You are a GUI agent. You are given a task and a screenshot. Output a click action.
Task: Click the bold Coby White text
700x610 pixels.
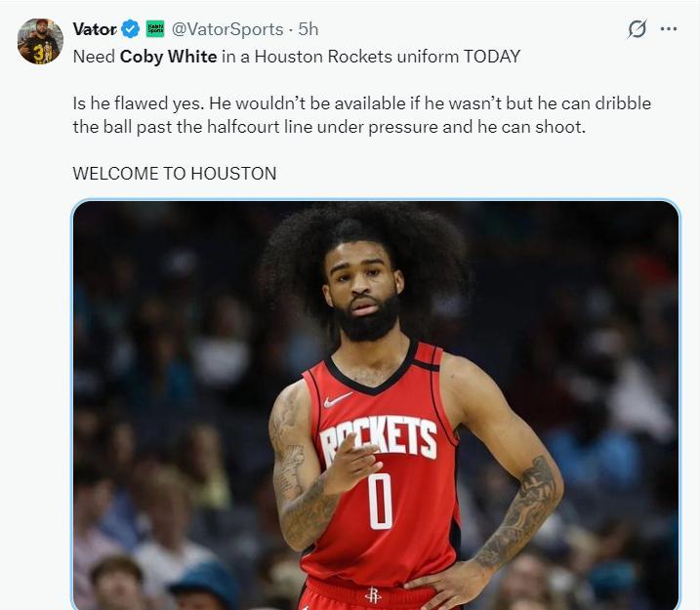(x=168, y=57)
